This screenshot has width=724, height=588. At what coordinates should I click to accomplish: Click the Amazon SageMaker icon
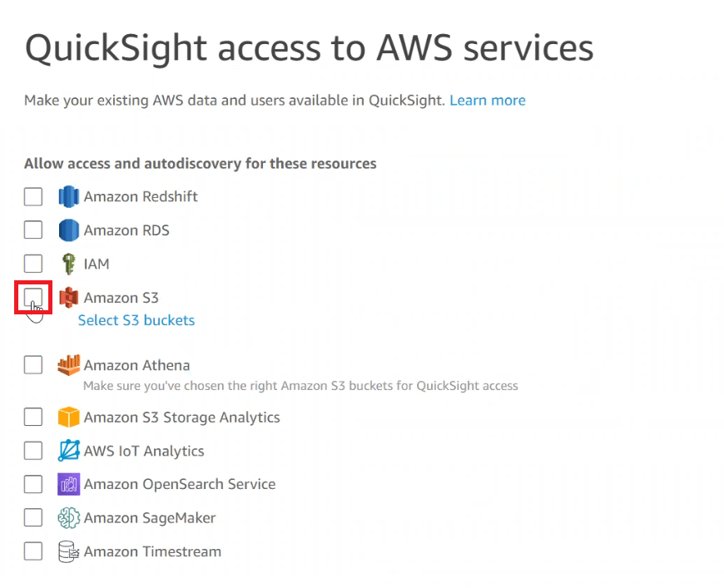coord(68,517)
